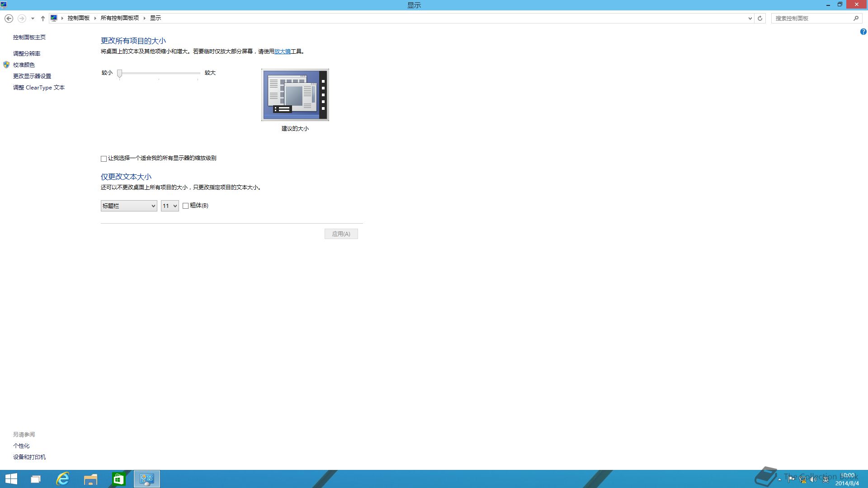The height and width of the screenshot is (488, 868).
Task: Click the Windows Start button
Action: [x=11, y=479]
